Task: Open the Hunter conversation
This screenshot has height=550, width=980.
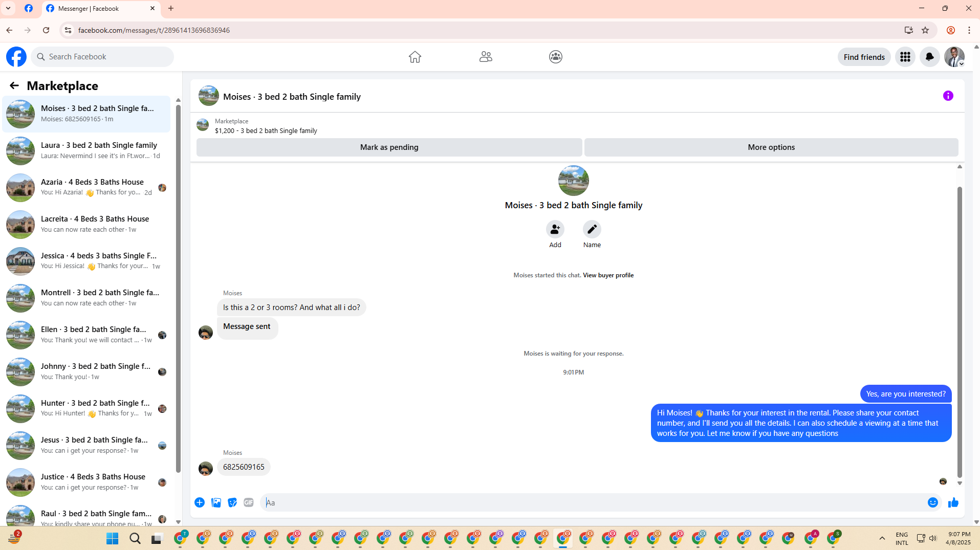Action: tap(86, 408)
